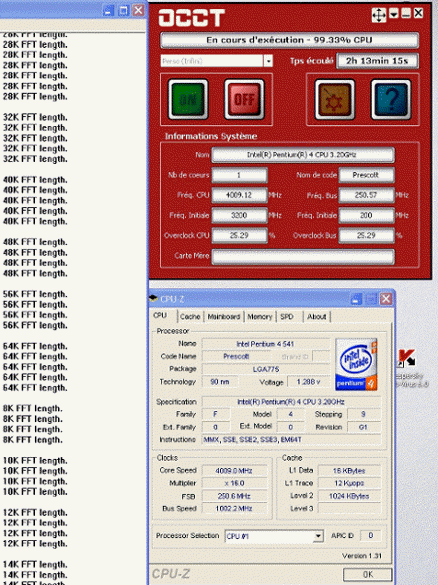Viewport: 438px width, 585px height.
Task: Click the FSB value 250.6 MHz
Action: coord(234,496)
